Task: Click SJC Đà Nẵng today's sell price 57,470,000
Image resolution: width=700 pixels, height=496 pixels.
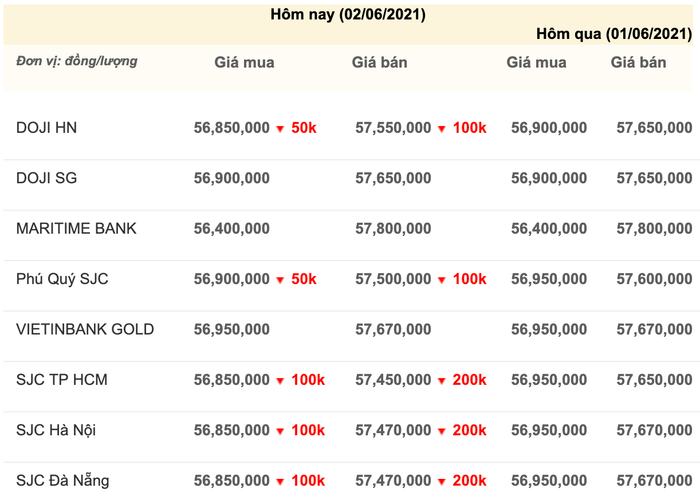Action: point(393,481)
